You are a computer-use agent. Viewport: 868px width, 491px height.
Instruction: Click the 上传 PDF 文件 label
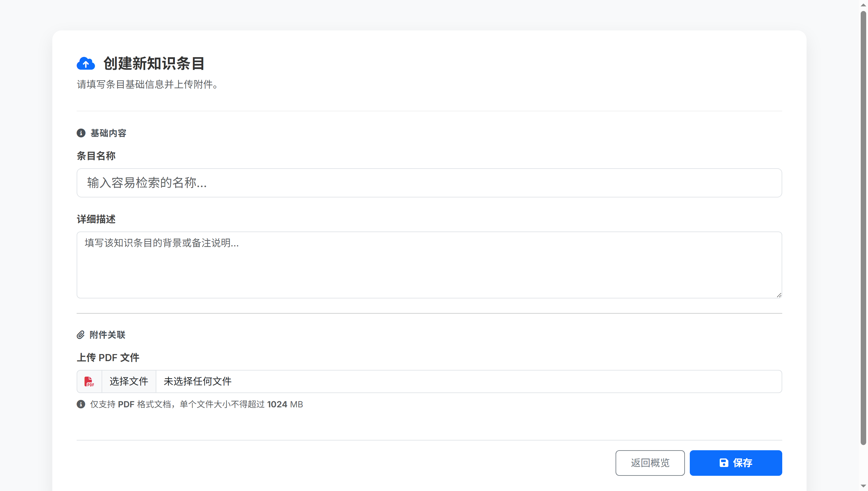[x=108, y=357]
